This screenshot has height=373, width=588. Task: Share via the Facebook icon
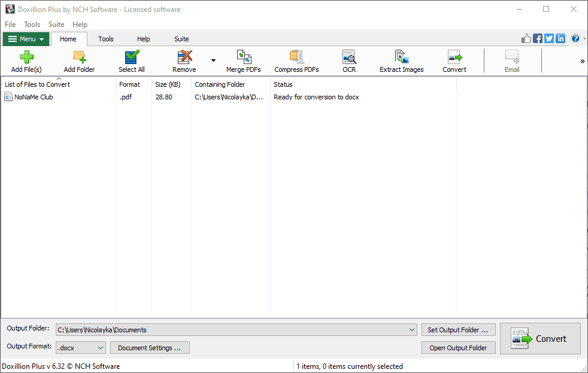click(x=538, y=38)
